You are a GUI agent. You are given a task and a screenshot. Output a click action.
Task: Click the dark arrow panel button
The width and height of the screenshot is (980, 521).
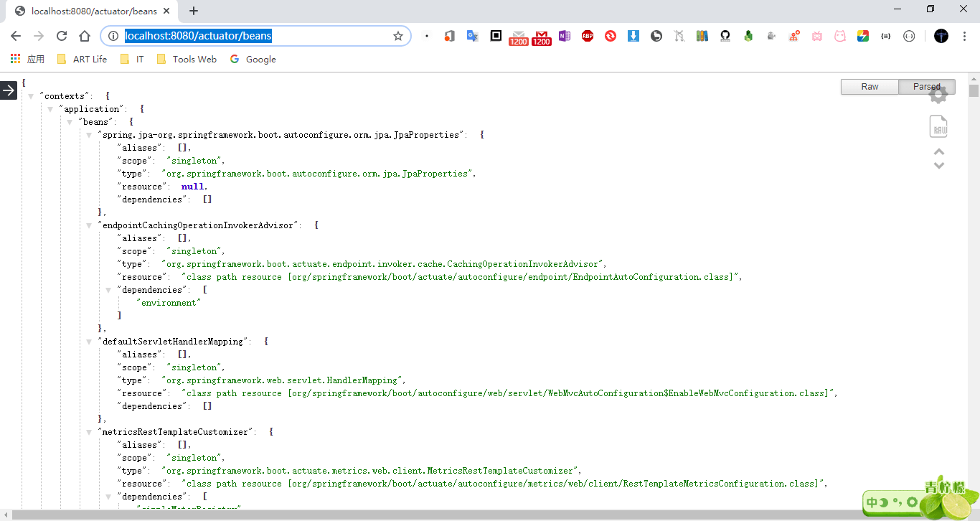click(x=9, y=90)
